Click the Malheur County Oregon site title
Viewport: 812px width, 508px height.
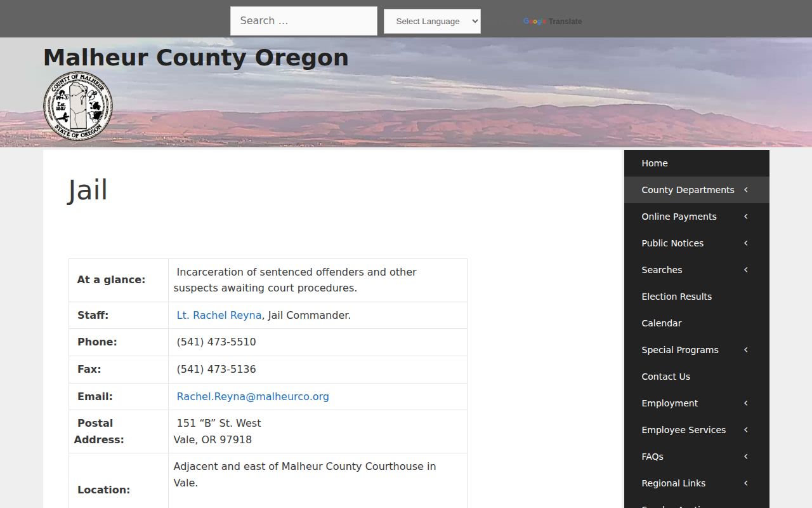196,57
